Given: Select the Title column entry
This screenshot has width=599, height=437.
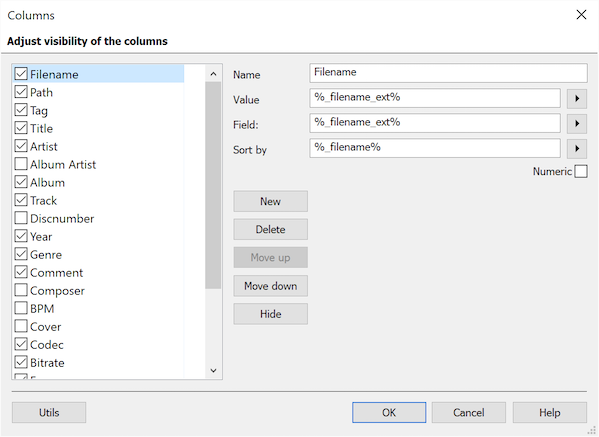Looking at the screenshot, I should click(41, 128).
